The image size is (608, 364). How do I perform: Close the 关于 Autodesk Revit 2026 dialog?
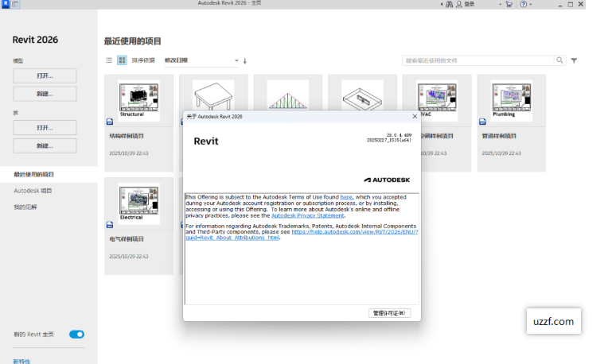415,116
